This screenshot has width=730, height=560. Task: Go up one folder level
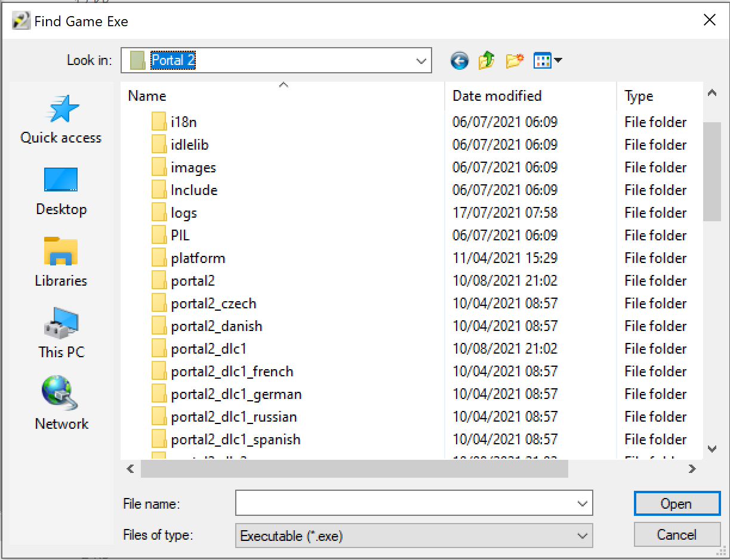tap(486, 60)
